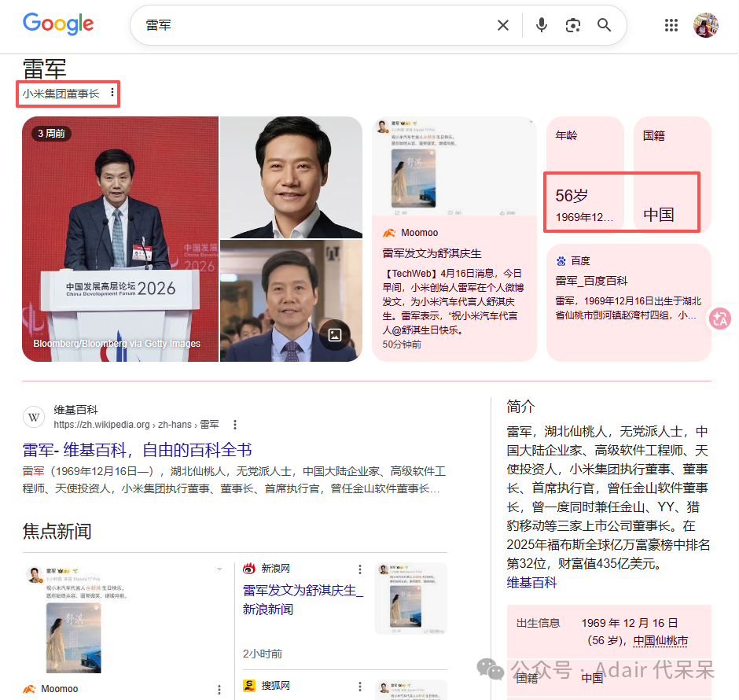This screenshot has width=739, height=700.
Task: Open the photo with purple tie
Action: pyautogui.click(x=291, y=300)
